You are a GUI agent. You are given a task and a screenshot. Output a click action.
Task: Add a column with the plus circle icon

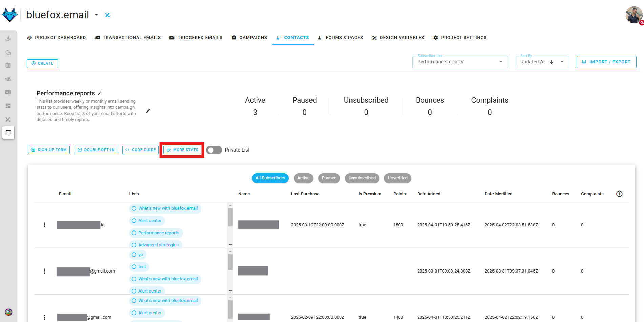click(x=619, y=194)
